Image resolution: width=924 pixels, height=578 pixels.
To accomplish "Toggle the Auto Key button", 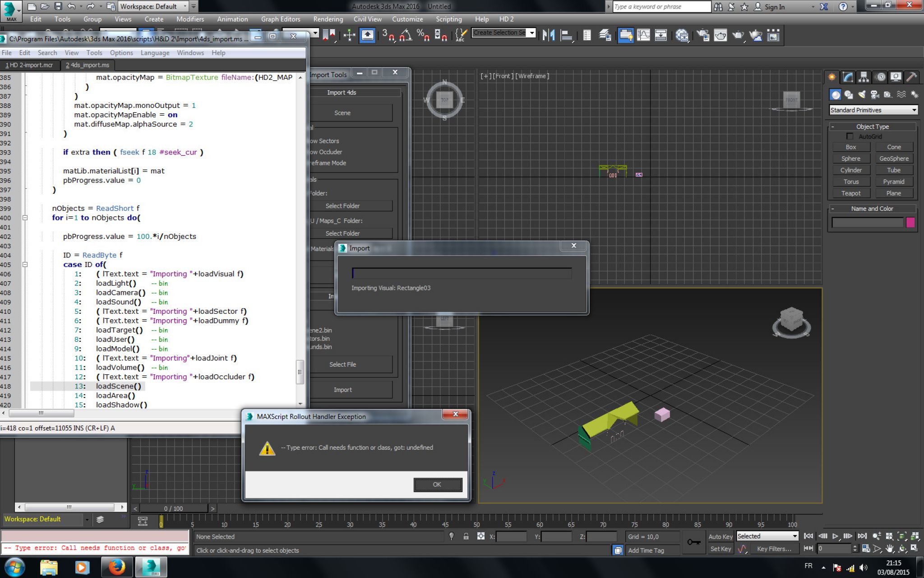I will 720,536.
